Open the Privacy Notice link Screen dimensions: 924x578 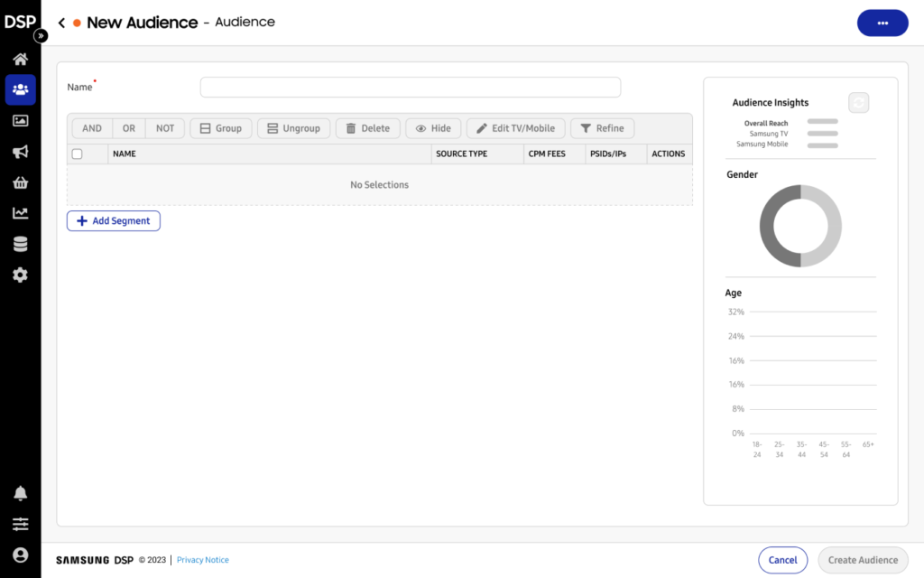202,560
